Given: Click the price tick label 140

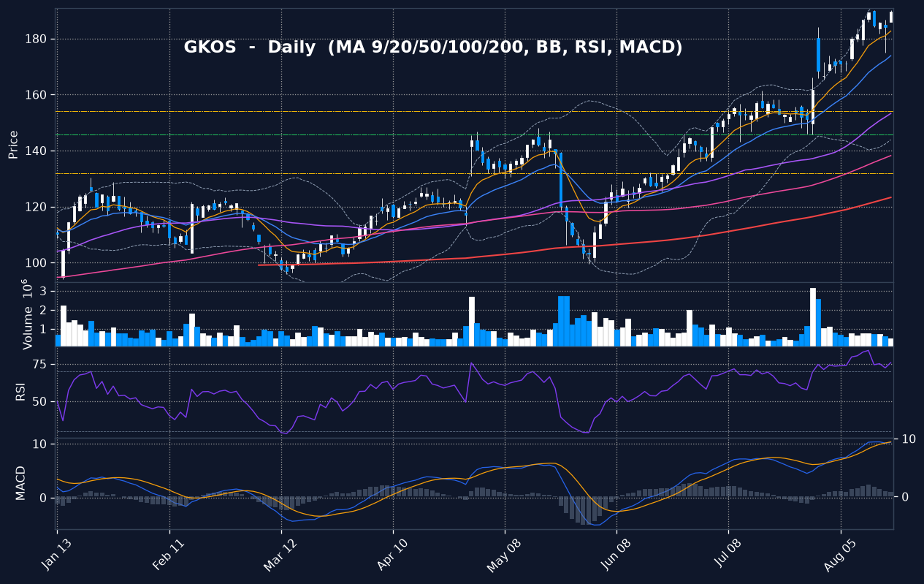Looking at the screenshot, I should pos(37,151).
